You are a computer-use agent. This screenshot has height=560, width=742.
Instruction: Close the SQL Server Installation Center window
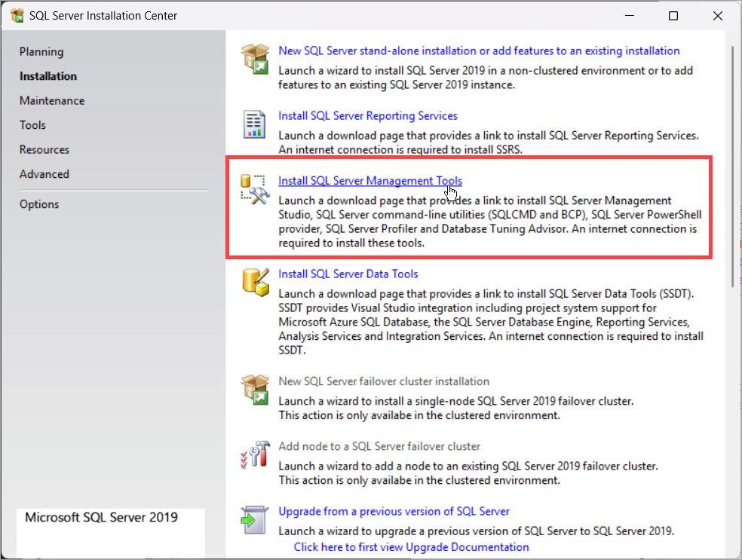point(717,16)
